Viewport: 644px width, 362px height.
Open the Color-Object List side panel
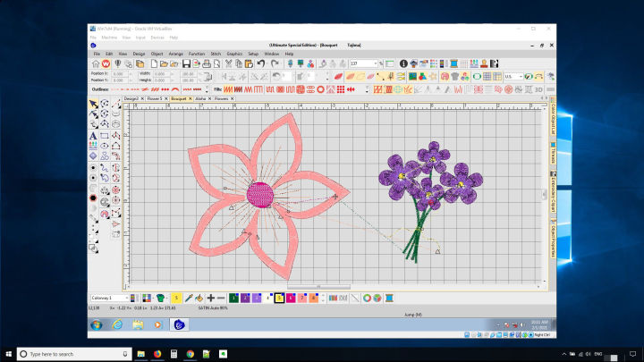pos(553,117)
